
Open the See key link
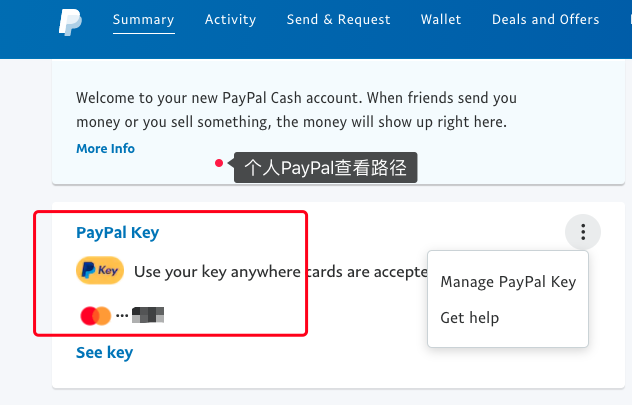pos(104,352)
